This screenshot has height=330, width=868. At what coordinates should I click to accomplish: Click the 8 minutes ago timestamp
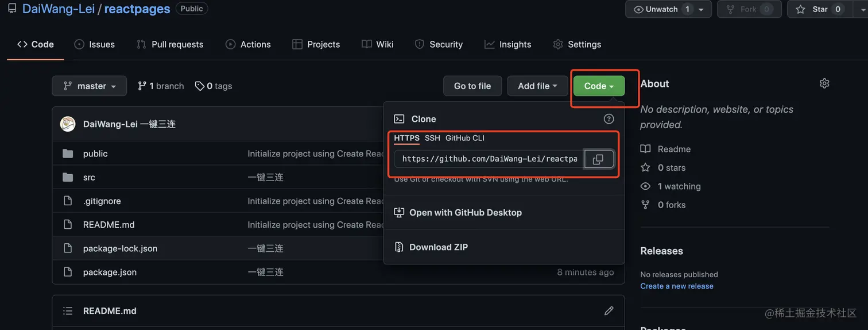pos(586,272)
